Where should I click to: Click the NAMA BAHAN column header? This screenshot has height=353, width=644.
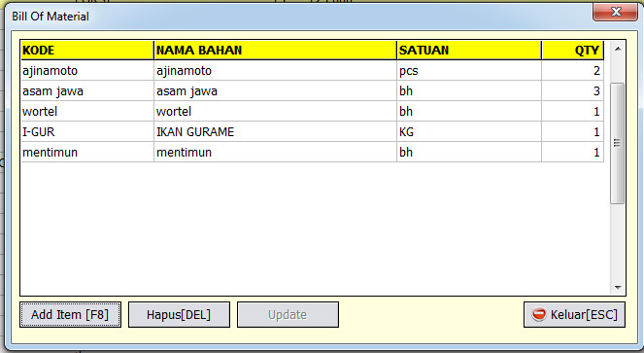tap(275, 51)
